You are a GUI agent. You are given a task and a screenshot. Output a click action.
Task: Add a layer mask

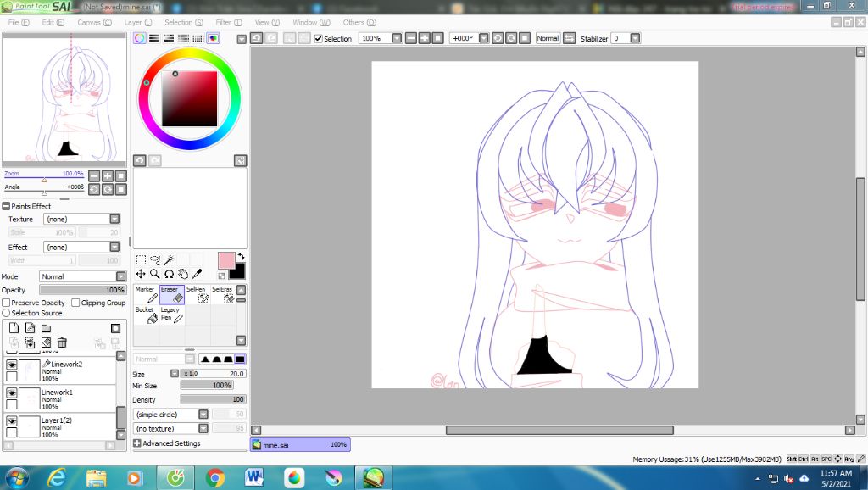click(x=115, y=328)
